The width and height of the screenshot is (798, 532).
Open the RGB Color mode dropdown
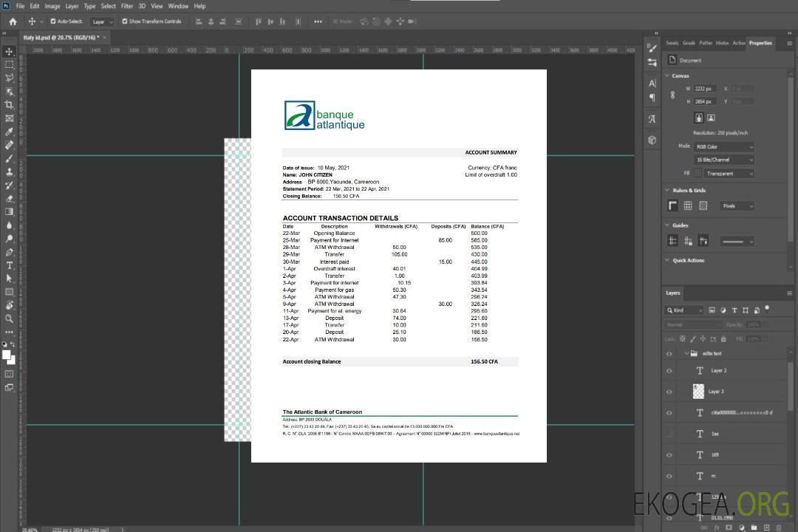pos(724,146)
